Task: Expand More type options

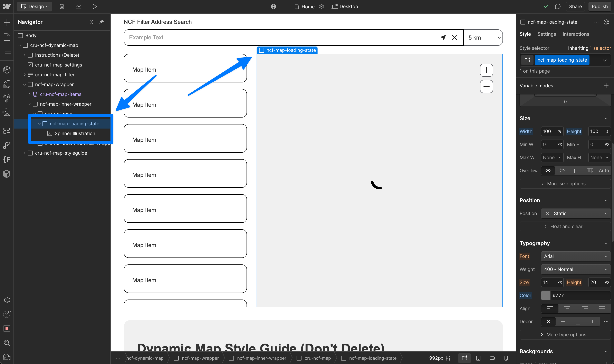Action: click(x=565, y=335)
